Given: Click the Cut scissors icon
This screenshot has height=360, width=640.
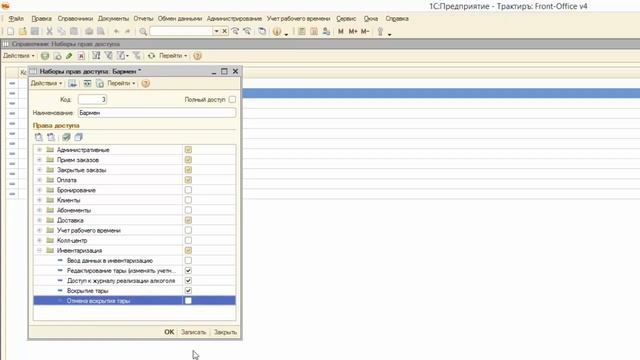Looking at the screenshot, I should click(49, 31).
